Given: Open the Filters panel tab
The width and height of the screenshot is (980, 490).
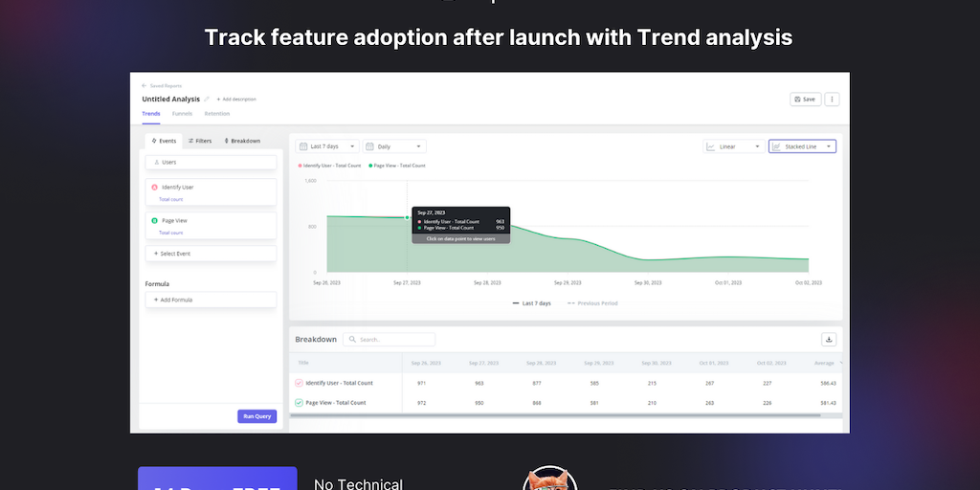Looking at the screenshot, I should (200, 141).
